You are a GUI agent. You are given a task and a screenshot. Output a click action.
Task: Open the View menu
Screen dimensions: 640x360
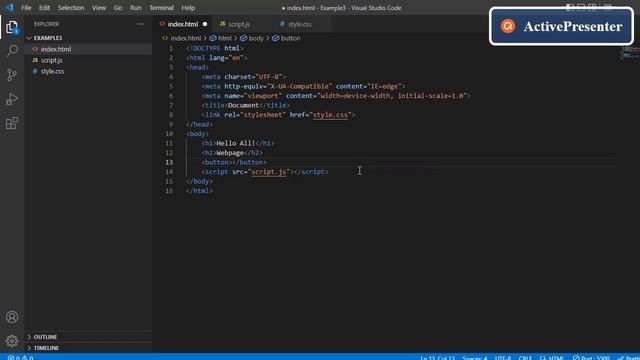pos(99,8)
